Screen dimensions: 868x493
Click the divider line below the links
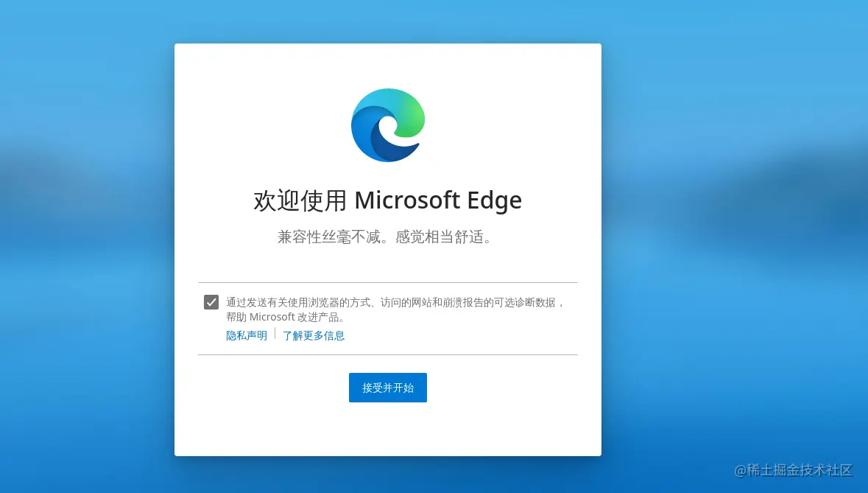pyautogui.click(x=388, y=354)
